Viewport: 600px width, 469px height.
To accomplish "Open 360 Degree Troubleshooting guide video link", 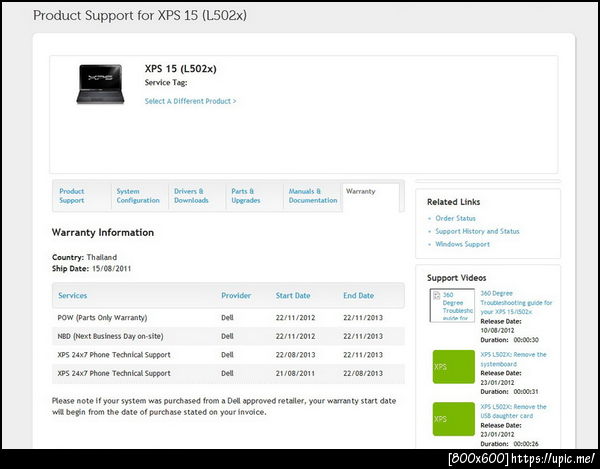I will click(x=516, y=303).
